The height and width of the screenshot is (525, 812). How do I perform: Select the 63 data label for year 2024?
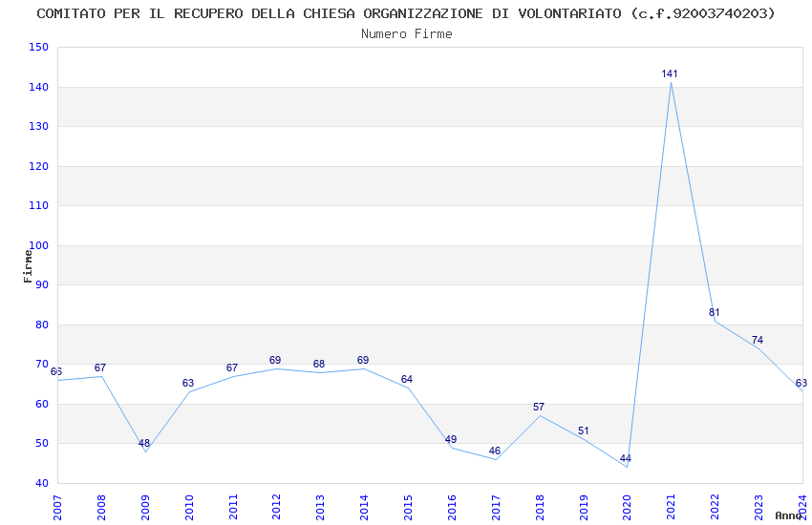coord(801,383)
